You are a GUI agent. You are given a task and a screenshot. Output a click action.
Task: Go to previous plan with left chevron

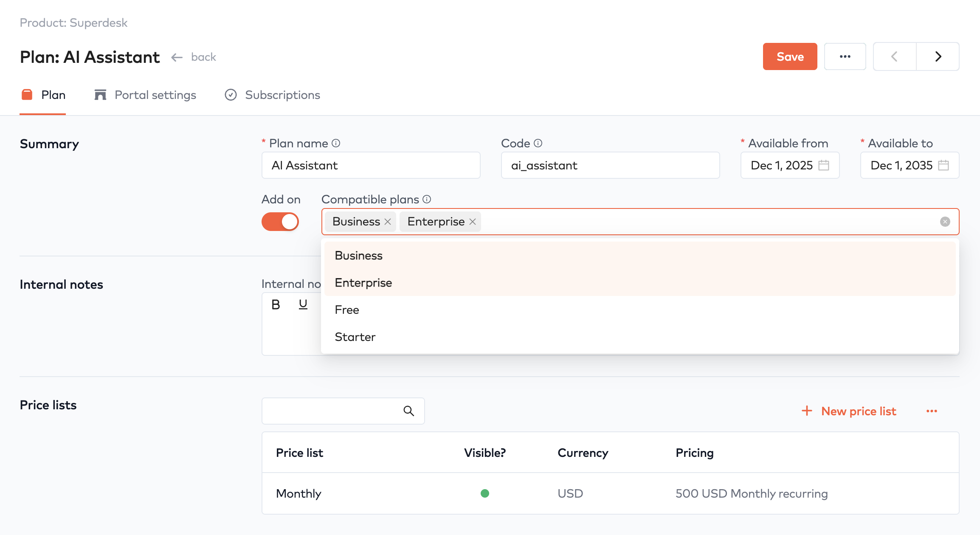[895, 56]
